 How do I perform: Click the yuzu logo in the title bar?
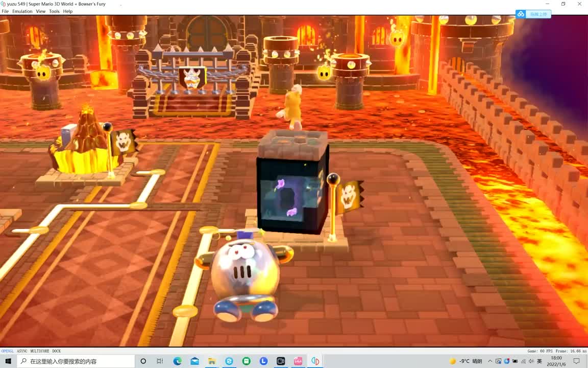pos(3,4)
